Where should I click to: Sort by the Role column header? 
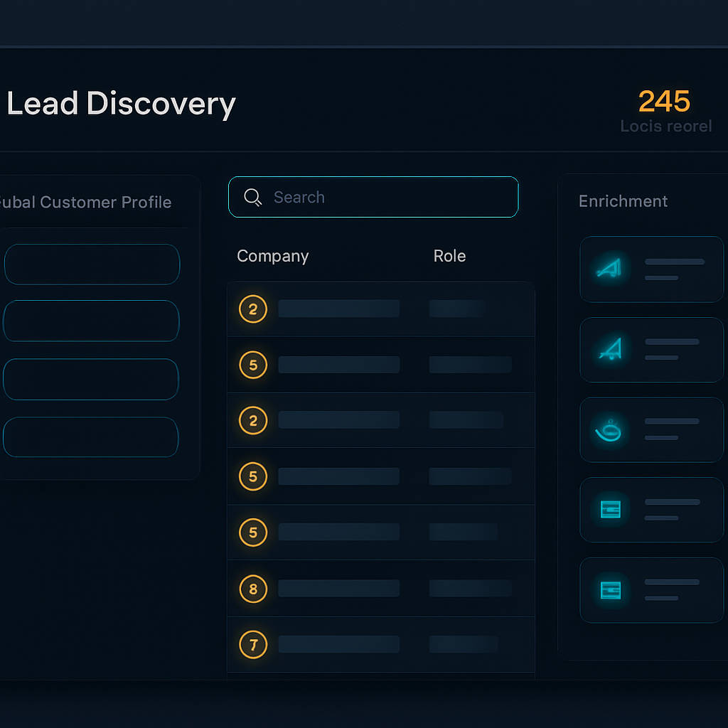(x=449, y=256)
